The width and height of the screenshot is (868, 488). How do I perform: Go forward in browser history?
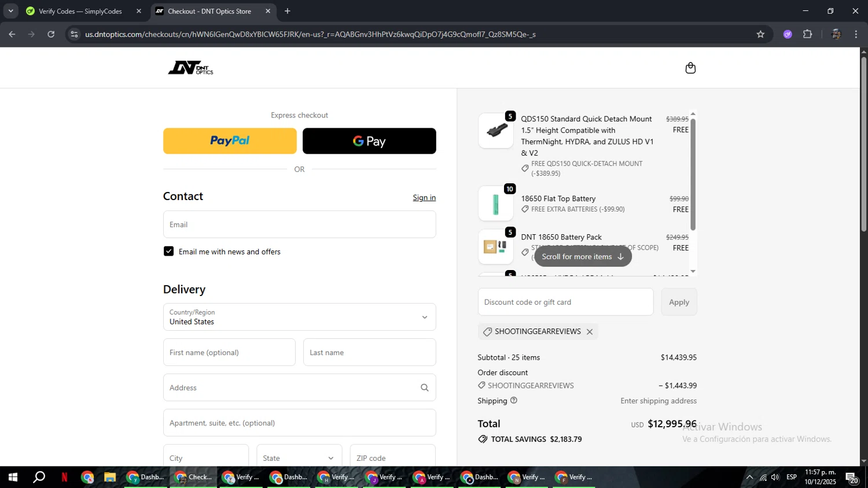click(x=32, y=34)
